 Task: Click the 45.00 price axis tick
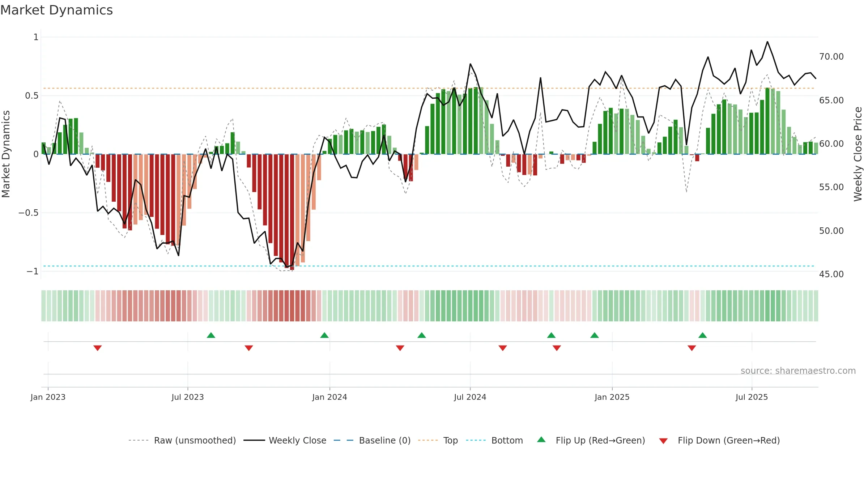(831, 274)
